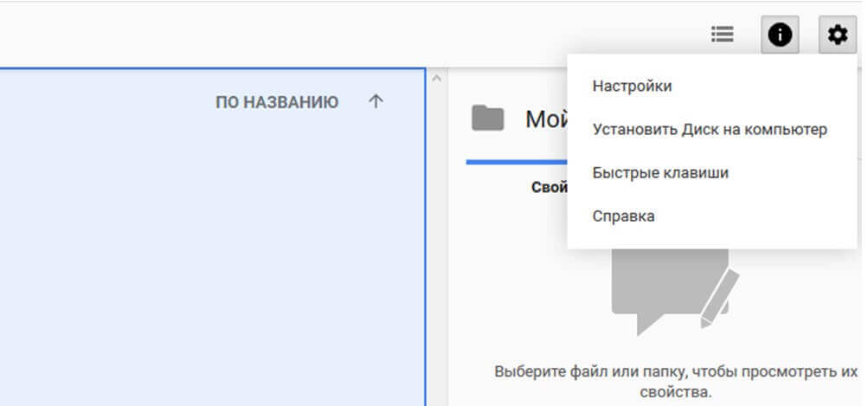Toggle the info details panel button

[x=780, y=35]
